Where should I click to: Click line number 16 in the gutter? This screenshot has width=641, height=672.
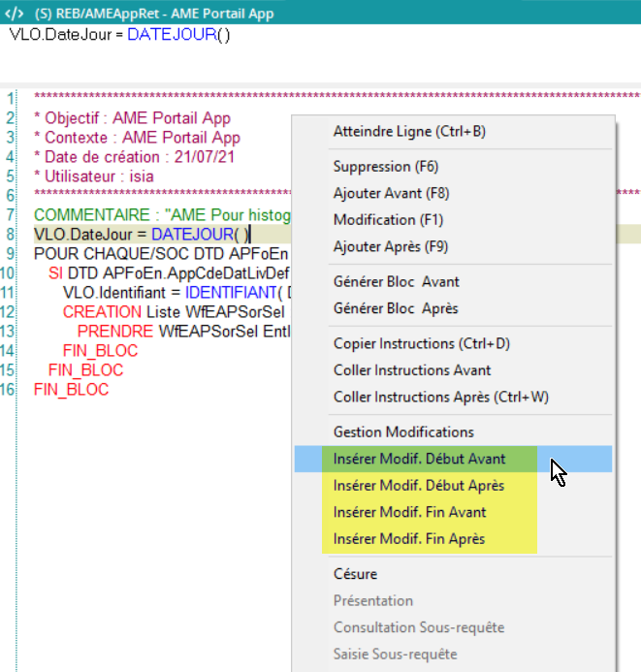(x=9, y=390)
